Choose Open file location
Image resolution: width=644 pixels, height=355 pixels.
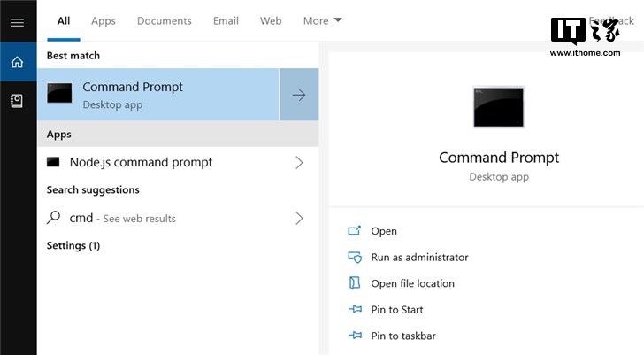(413, 283)
